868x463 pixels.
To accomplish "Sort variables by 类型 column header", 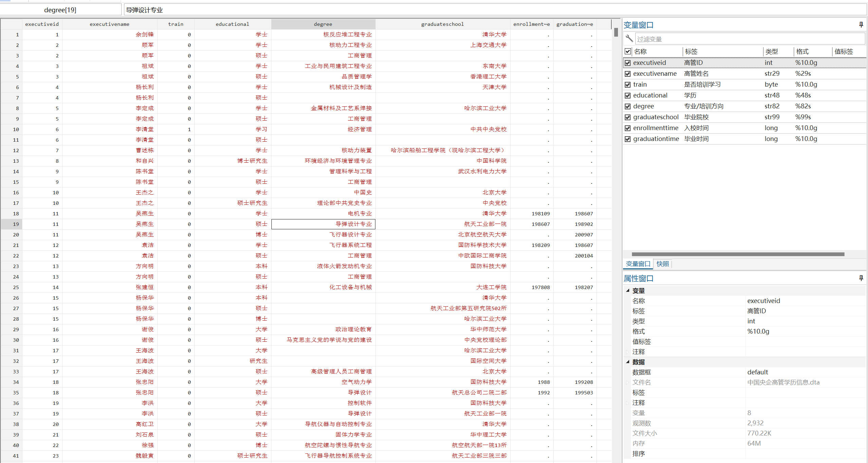I will coord(772,51).
